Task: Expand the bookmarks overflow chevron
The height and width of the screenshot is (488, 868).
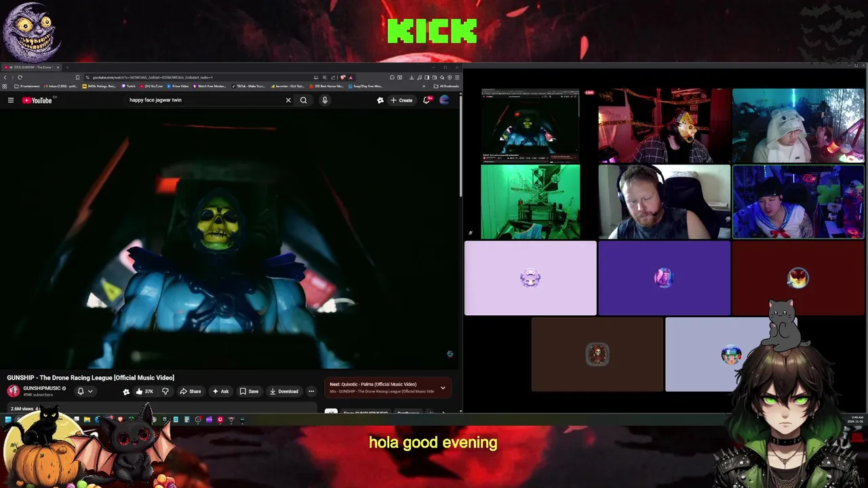Action: [x=424, y=86]
